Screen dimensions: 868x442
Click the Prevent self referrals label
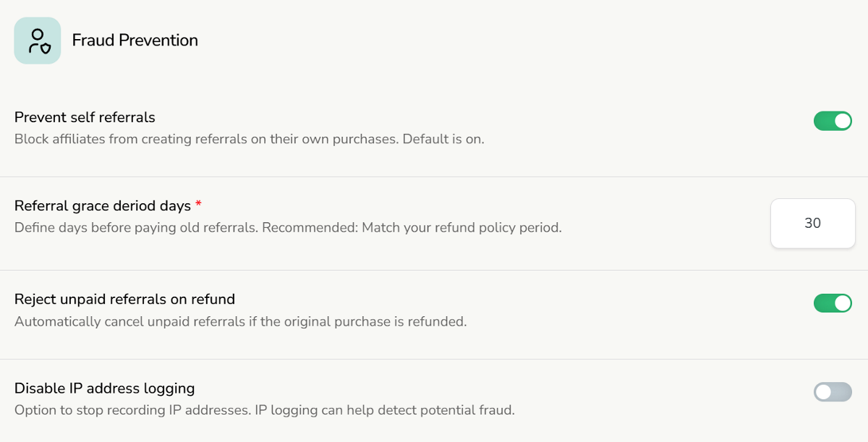coord(85,117)
